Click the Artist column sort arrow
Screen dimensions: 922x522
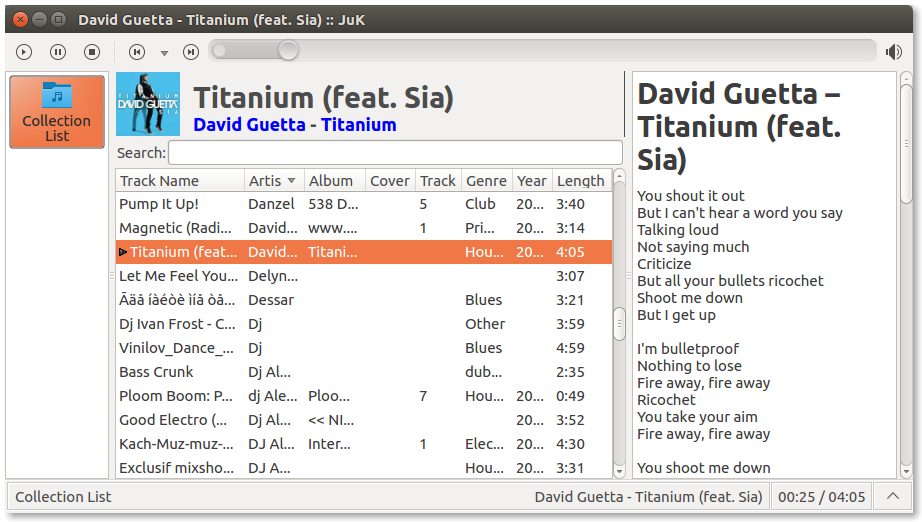(x=291, y=181)
